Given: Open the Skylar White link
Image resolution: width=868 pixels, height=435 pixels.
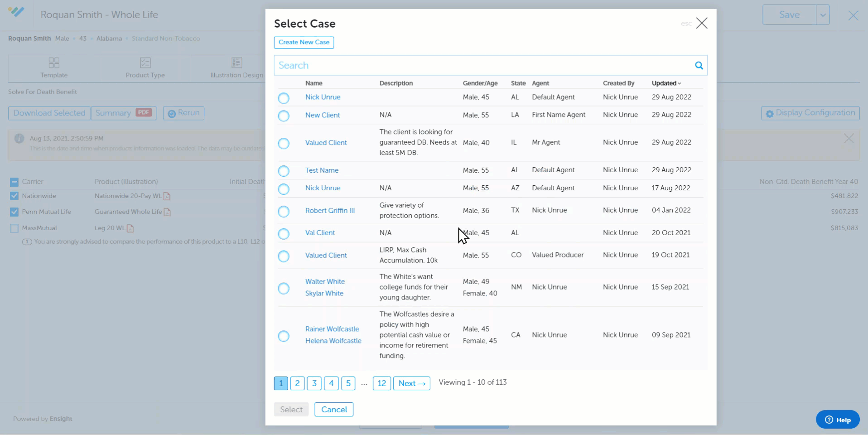Looking at the screenshot, I should tap(324, 293).
